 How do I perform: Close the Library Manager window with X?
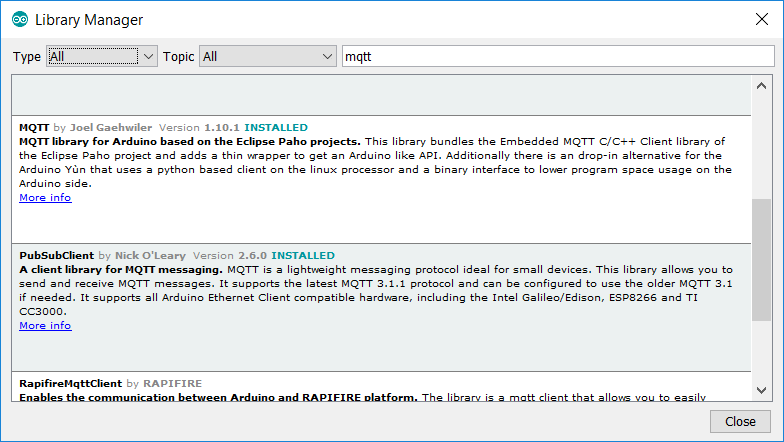(760, 20)
